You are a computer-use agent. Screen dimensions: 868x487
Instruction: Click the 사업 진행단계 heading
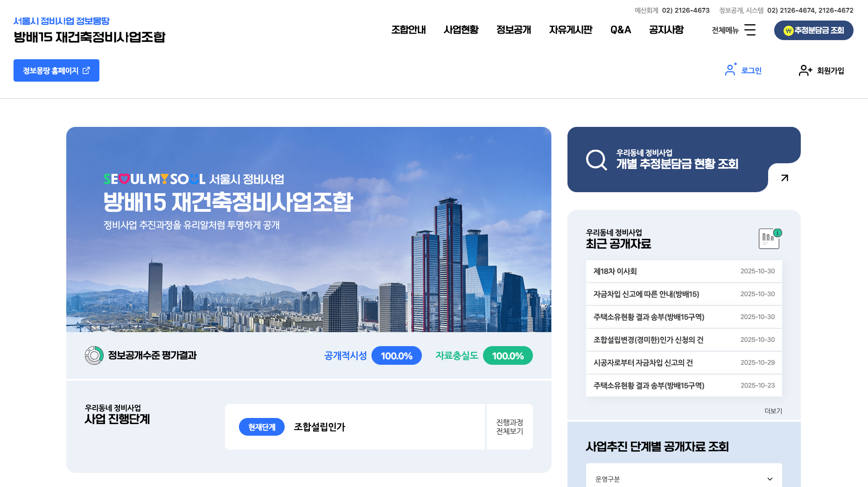(117, 419)
